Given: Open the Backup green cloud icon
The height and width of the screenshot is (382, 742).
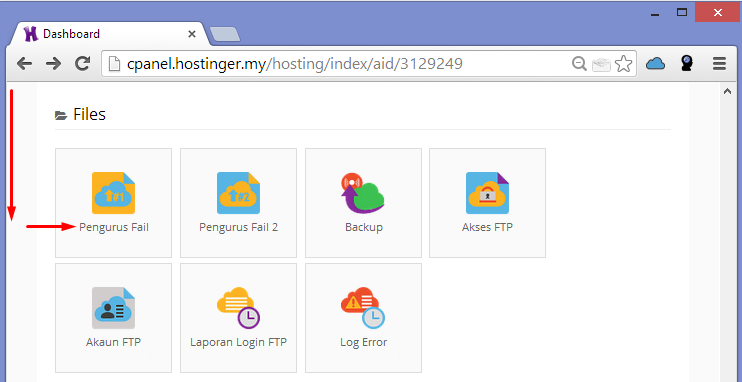Looking at the screenshot, I should (363, 193).
